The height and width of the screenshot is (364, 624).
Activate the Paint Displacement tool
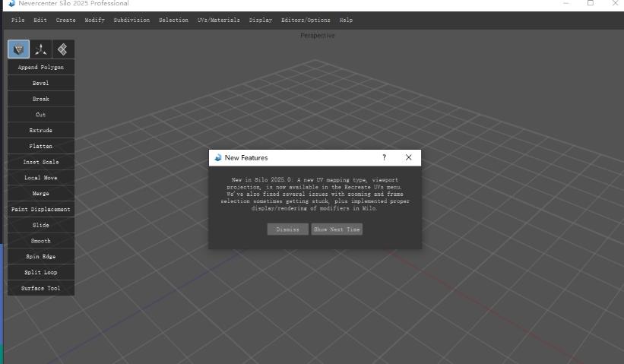click(x=41, y=209)
